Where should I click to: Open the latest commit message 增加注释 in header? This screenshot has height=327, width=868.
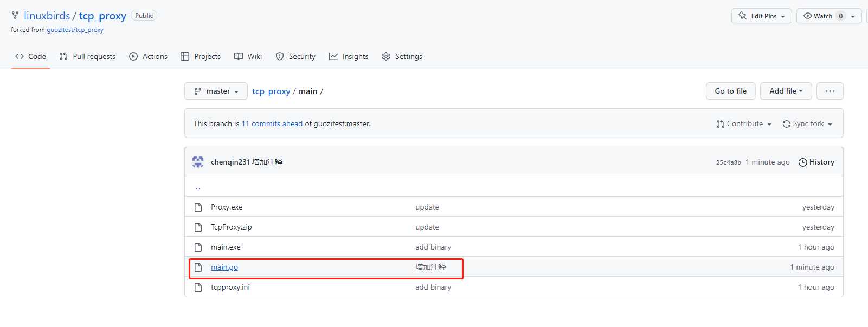click(267, 162)
